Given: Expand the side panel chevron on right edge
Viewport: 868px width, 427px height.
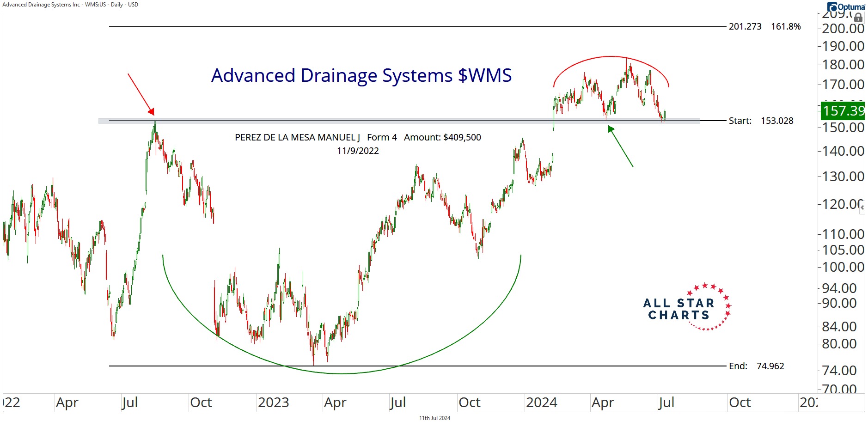Looking at the screenshot, I should click(862, 208).
